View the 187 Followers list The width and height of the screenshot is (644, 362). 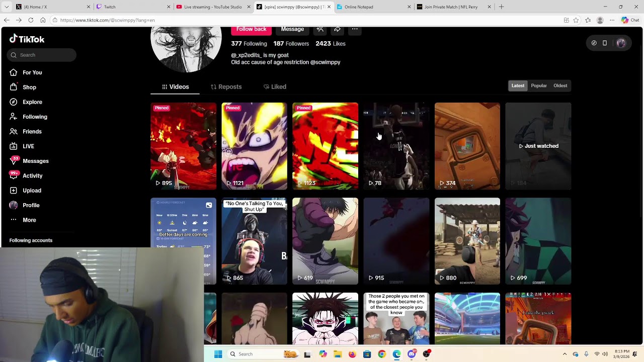(x=291, y=44)
